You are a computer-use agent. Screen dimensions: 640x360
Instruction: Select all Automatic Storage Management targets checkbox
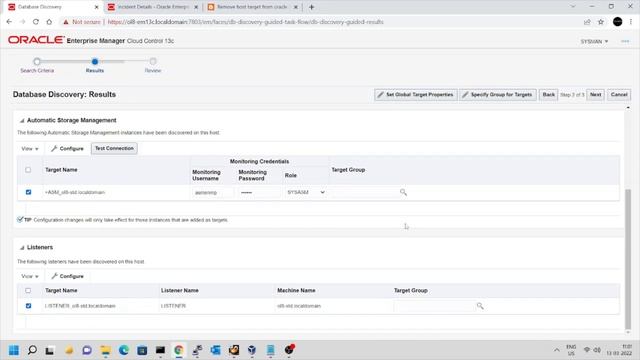point(28,170)
